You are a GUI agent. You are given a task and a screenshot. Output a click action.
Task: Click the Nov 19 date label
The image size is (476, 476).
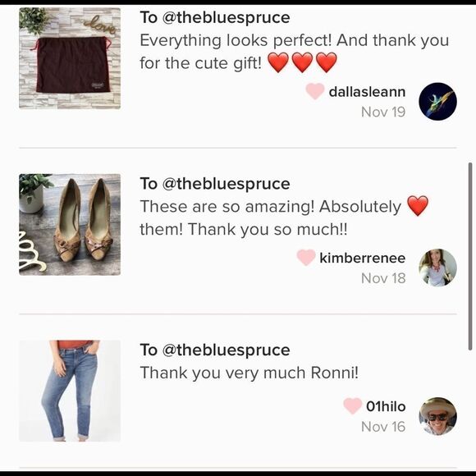383,112
